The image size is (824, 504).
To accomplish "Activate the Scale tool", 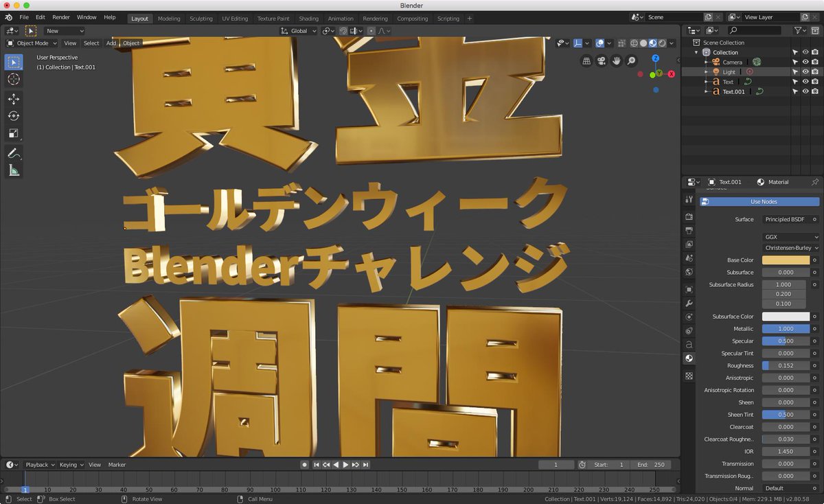I will coord(14,133).
